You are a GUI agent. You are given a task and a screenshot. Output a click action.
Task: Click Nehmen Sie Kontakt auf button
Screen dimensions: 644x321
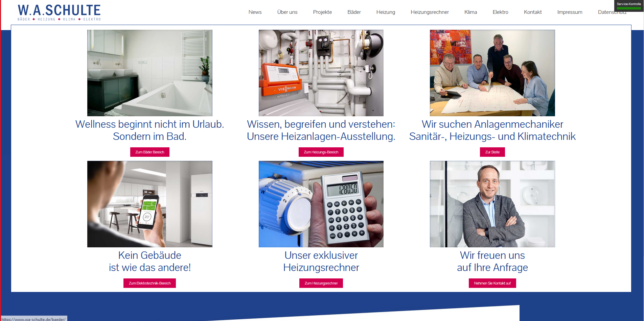click(x=492, y=283)
